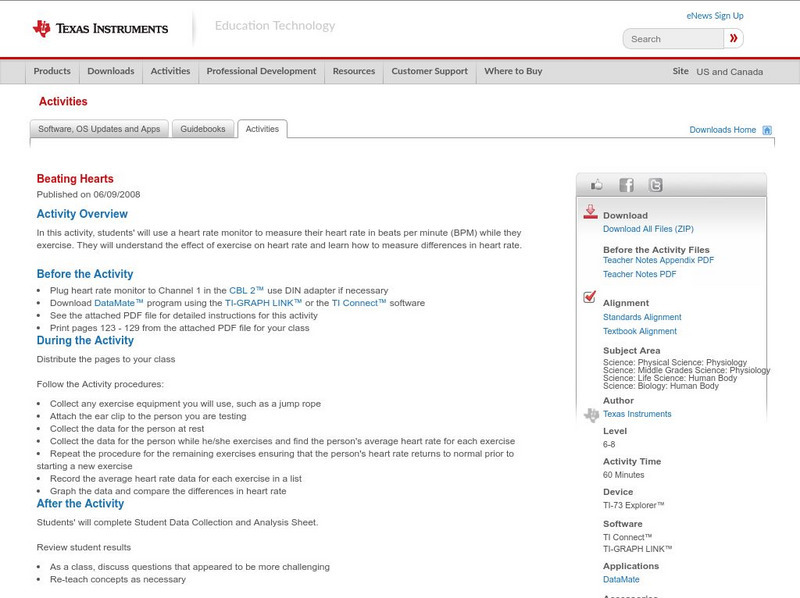Click the home icon beside Downloads Home
The height and width of the screenshot is (598, 800).
pyautogui.click(x=767, y=130)
